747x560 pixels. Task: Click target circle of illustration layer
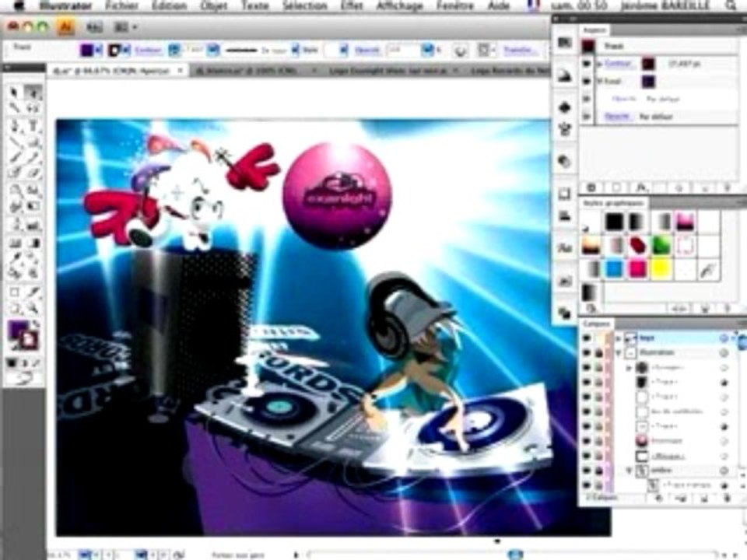(x=724, y=353)
